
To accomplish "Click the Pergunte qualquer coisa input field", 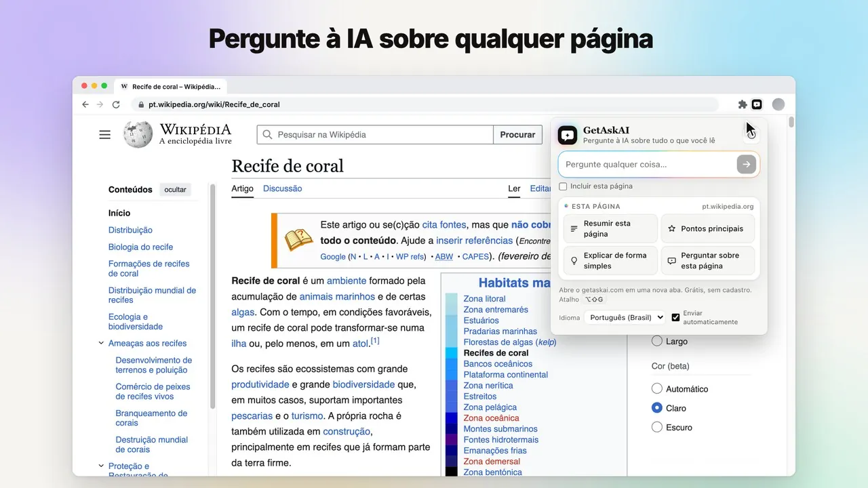I will pyautogui.click(x=648, y=164).
